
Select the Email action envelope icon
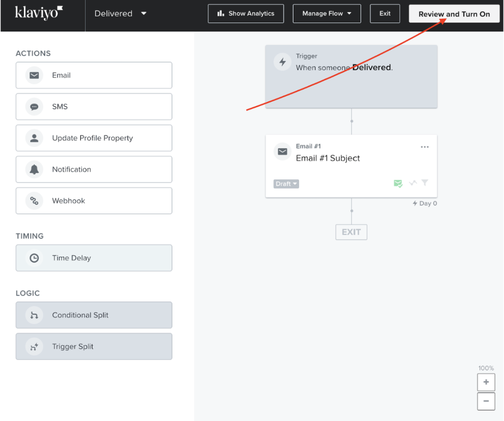(34, 75)
